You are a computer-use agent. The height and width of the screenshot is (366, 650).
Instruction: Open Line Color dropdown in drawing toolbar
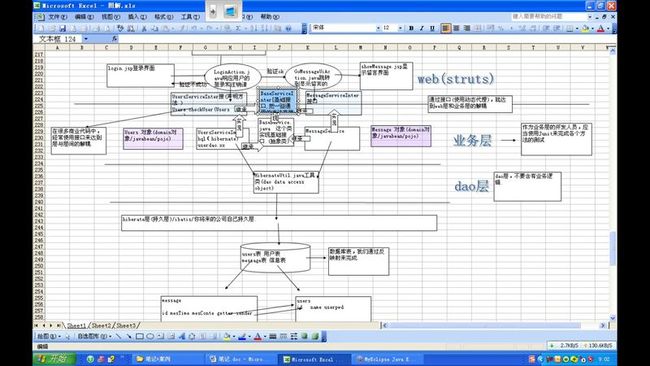click(250, 336)
